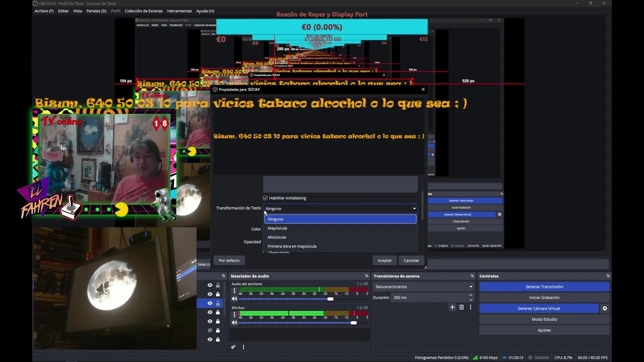Hide the highlighted source via its eye
The width and height of the screenshot is (644, 362).
coord(210,303)
